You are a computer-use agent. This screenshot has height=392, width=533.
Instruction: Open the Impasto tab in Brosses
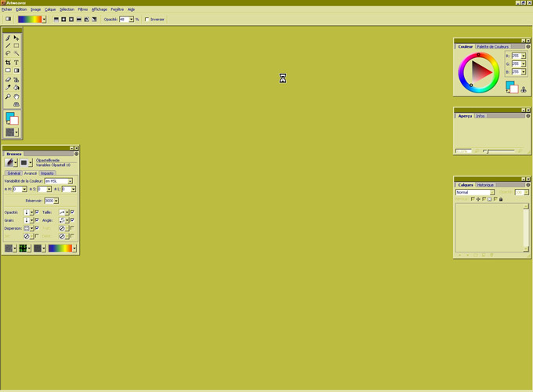pyautogui.click(x=48, y=173)
